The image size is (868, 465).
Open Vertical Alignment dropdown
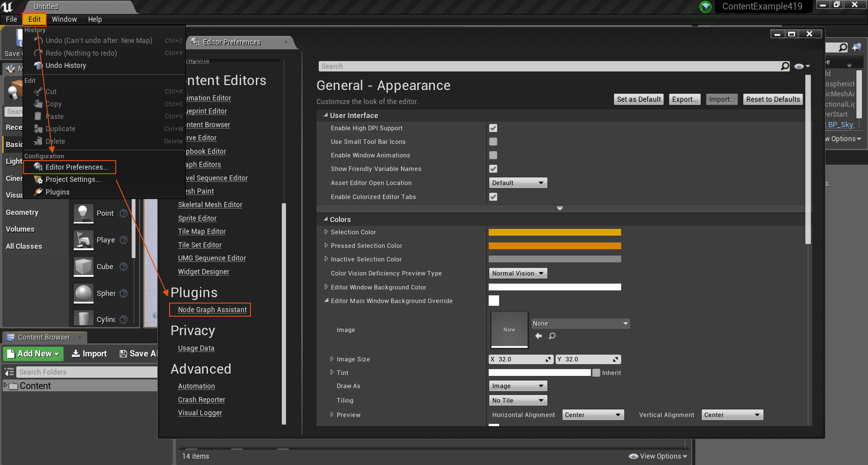pos(732,415)
